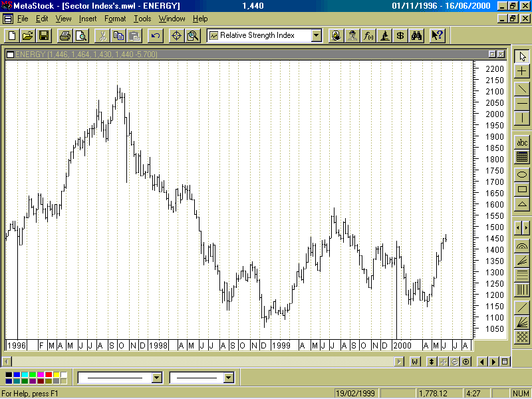Click the left arrow on drawing palette
Screen dimensions: 532x399
point(518,228)
